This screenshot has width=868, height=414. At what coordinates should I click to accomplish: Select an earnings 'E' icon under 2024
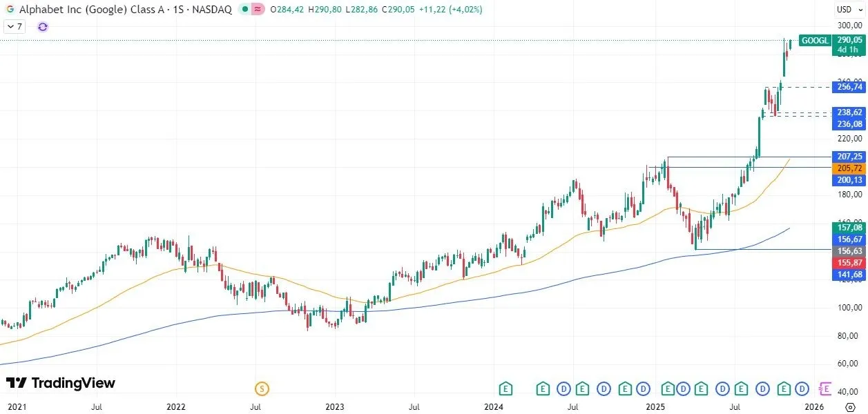tap(505, 389)
